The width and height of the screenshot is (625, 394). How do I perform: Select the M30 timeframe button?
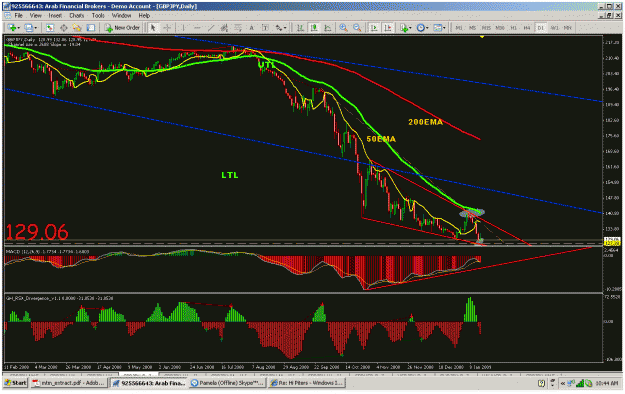(499, 28)
